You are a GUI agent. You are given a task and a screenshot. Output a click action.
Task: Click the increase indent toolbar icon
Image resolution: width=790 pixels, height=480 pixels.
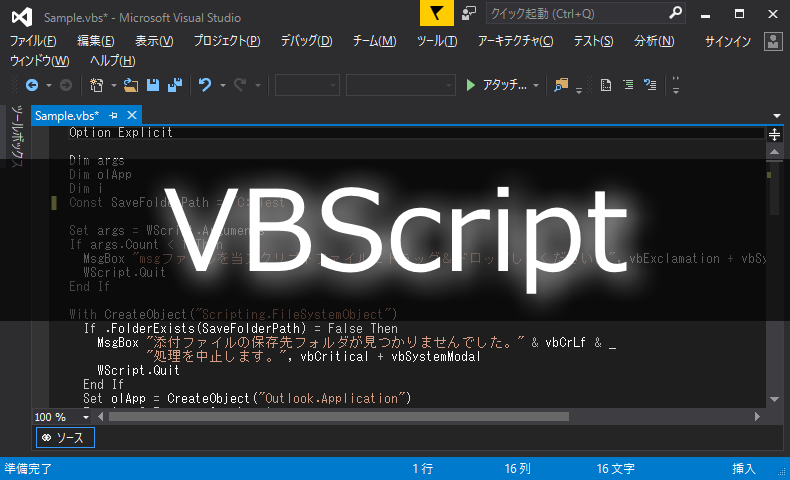coord(650,85)
